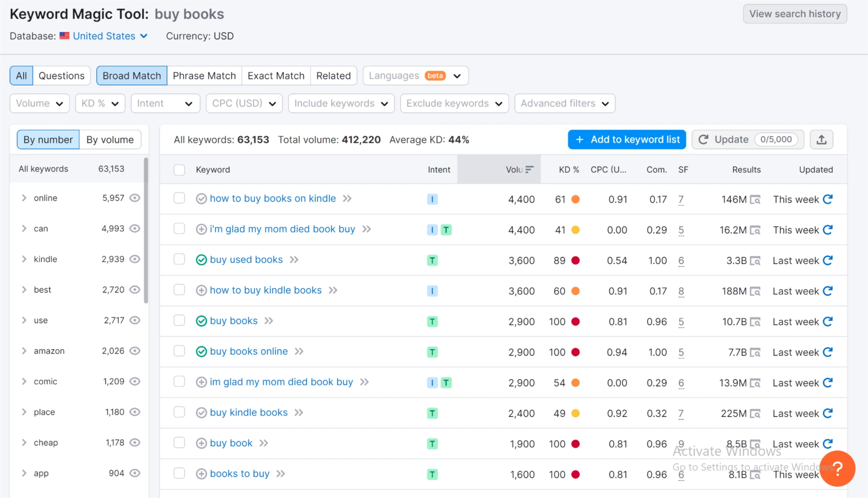The height and width of the screenshot is (498, 868).
Task: Select all keywords with header checkbox
Action: 179,170
